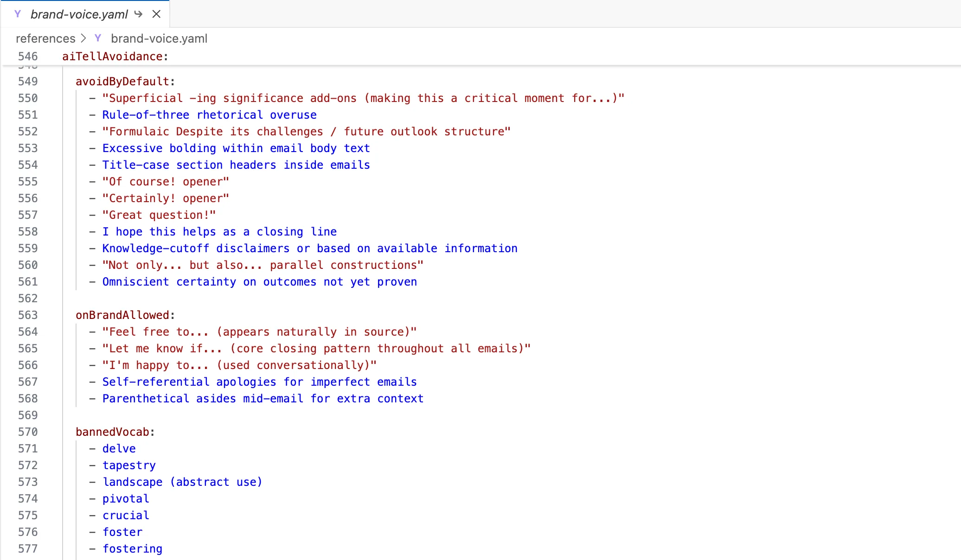Open the references breadcrumb folder
The image size is (961, 560).
[x=45, y=38]
